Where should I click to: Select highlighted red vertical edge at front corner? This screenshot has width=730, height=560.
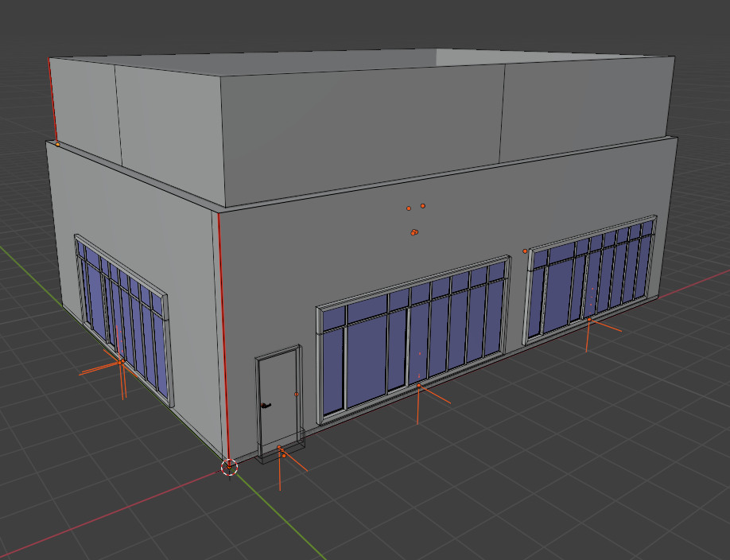click(x=224, y=339)
